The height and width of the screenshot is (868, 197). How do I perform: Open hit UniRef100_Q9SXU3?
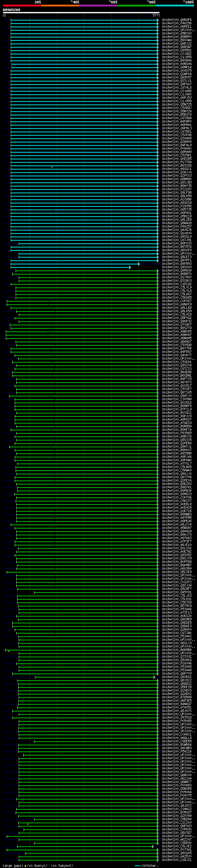tap(177, 267)
